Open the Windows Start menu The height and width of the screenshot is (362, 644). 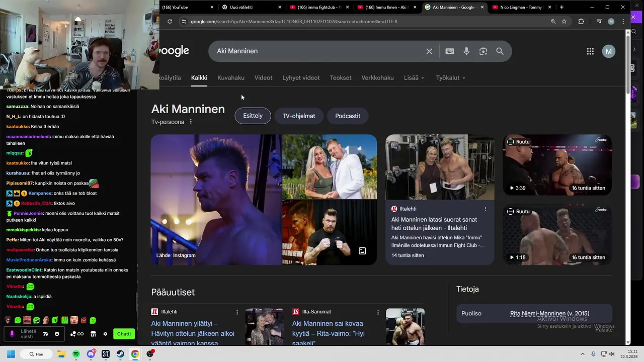tap(11, 354)
